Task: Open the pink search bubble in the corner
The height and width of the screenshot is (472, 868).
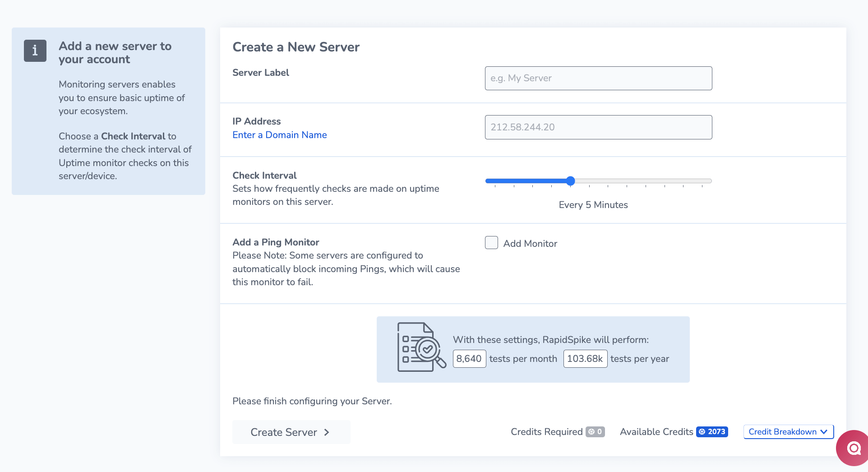Action: point(853,448)
